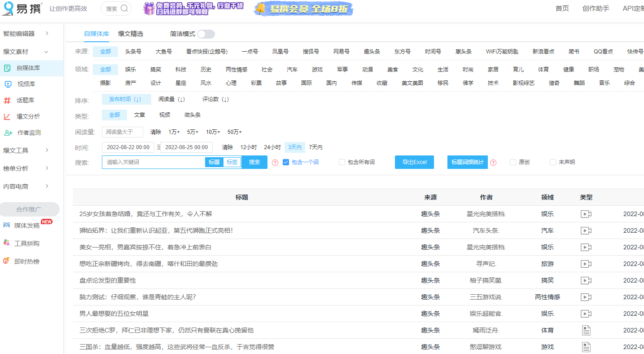Click the help icon beside the 搜索 button
This screenshot has height=354, width=644.
[275, 162]
